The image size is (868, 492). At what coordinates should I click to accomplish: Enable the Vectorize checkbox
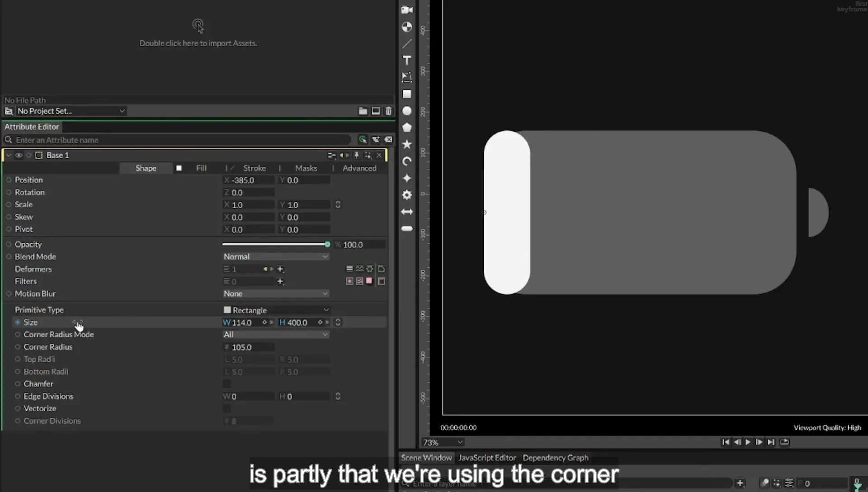(x=227, y=409)
